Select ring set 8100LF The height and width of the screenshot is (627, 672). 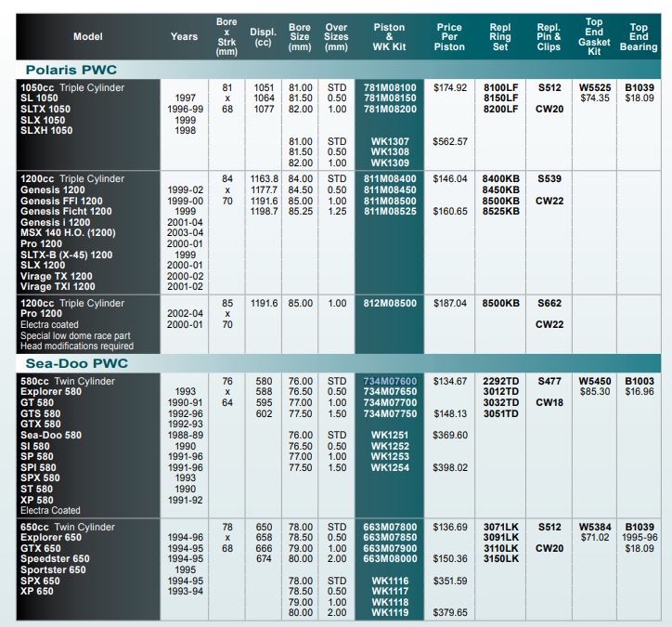(500, 87)
